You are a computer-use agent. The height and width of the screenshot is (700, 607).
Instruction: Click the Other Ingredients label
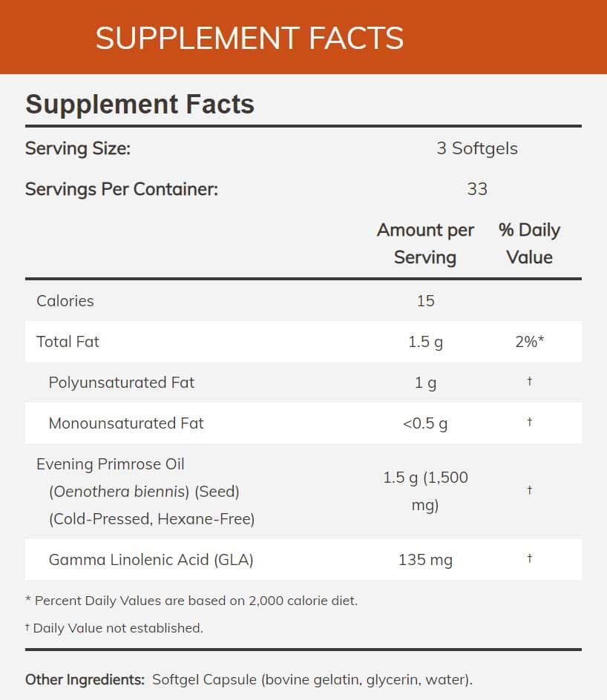[x=85, y=679]
